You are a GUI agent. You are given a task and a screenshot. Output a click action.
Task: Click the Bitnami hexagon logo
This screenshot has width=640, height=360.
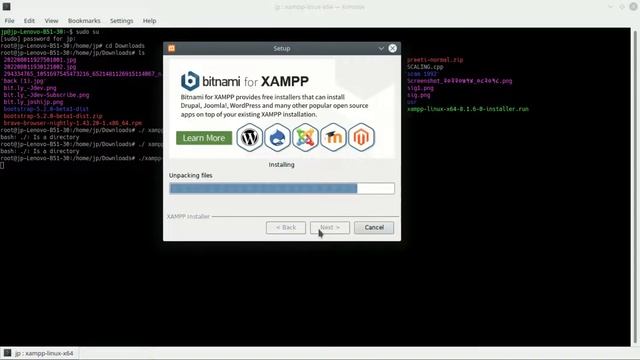tap(190, 81)
